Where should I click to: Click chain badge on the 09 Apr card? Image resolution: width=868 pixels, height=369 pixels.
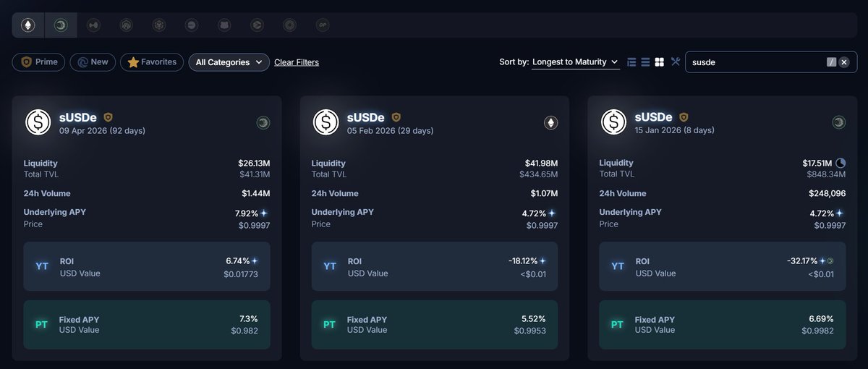pos(263,123)
